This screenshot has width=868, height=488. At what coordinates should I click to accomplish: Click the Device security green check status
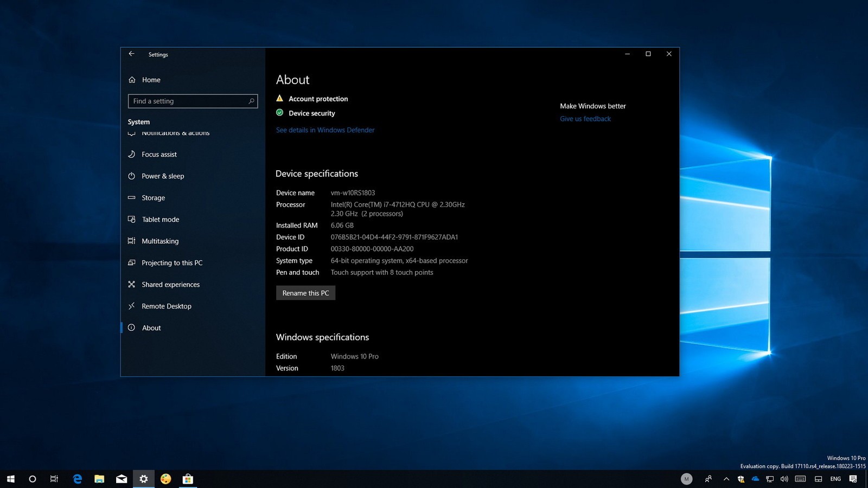[x=305, y=113]
